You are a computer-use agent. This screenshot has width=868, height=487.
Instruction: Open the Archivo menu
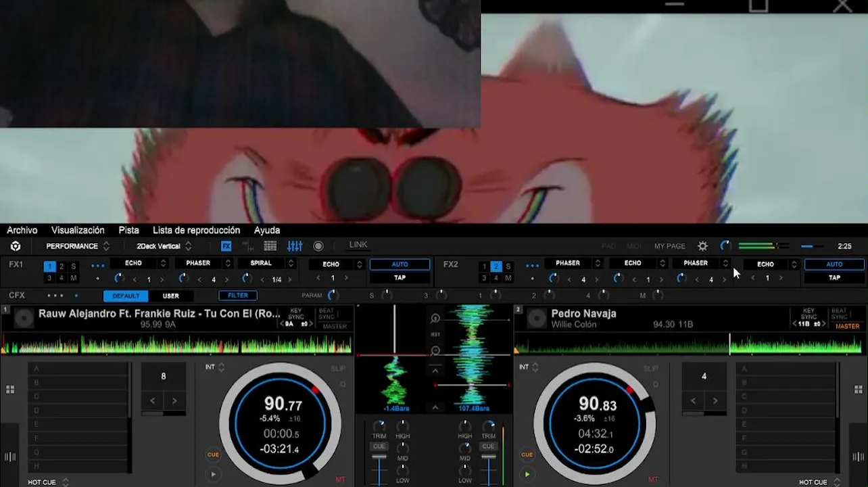point(22,230)
